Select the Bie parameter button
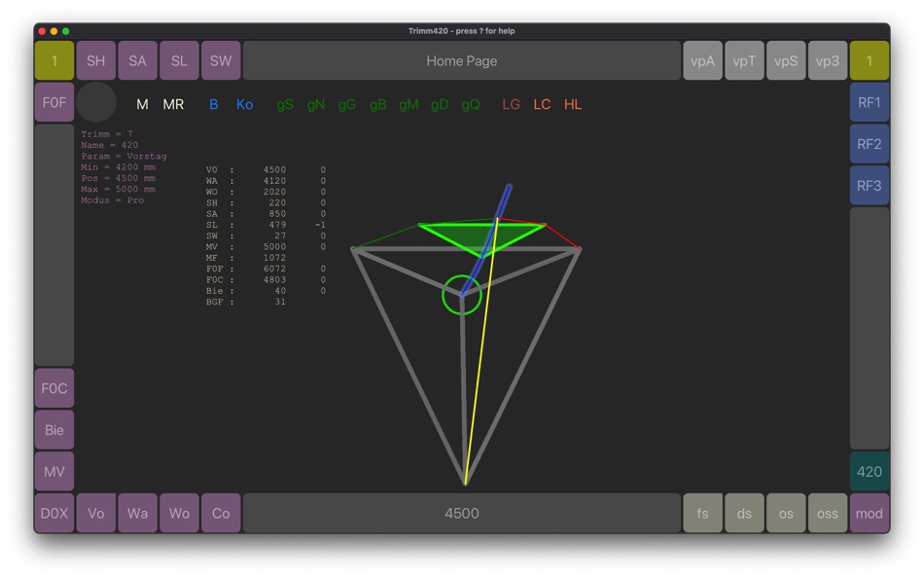Screen dimensions: 924x578 coord(54,430)
